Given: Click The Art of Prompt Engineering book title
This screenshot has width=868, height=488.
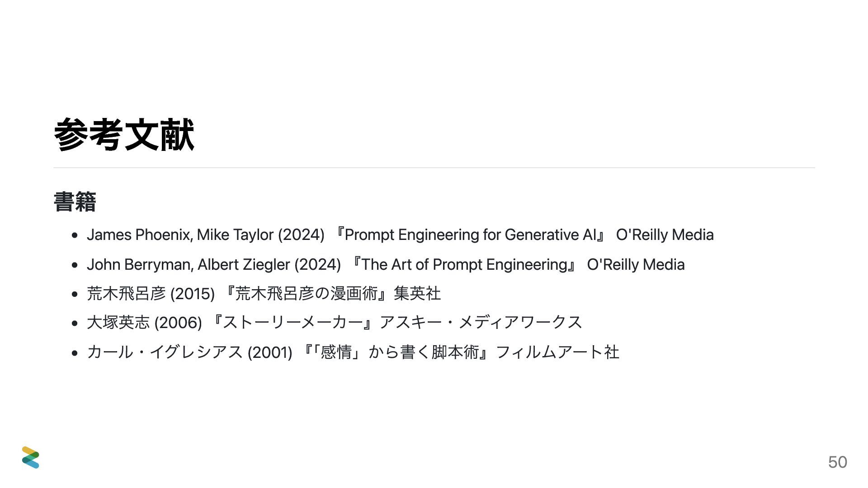Looking at the screenshot, I should tap(464, 265).
